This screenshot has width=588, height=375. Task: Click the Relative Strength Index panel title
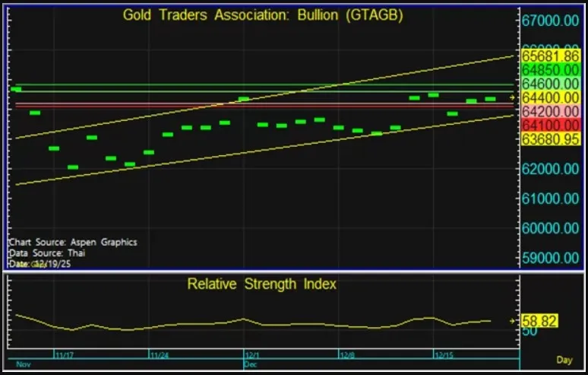262,284
